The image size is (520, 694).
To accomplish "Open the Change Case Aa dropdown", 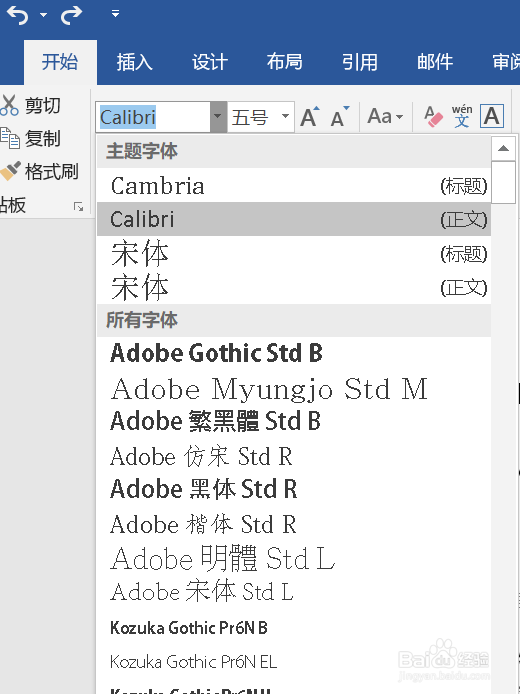I will (385, 117).
